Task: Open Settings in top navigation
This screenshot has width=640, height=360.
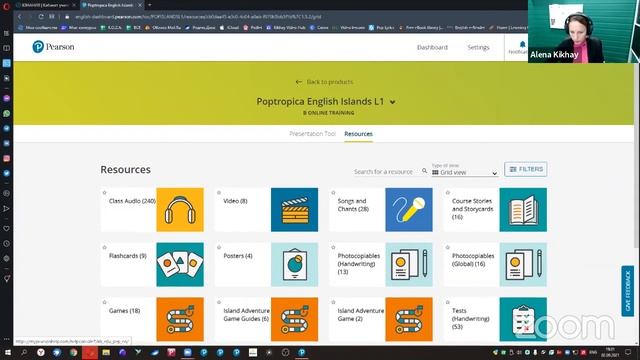Action: tap(478, 47)
